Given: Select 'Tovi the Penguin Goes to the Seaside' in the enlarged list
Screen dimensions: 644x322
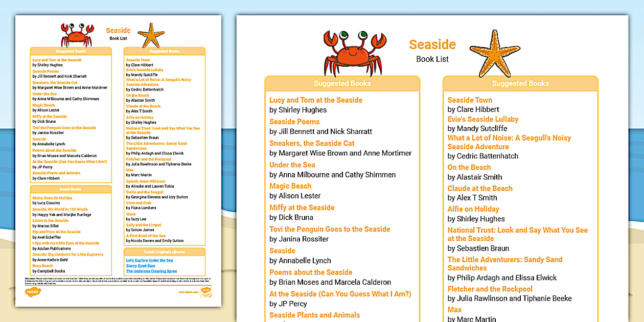Looking at the screenshot, I should click(x=330, y=229).
